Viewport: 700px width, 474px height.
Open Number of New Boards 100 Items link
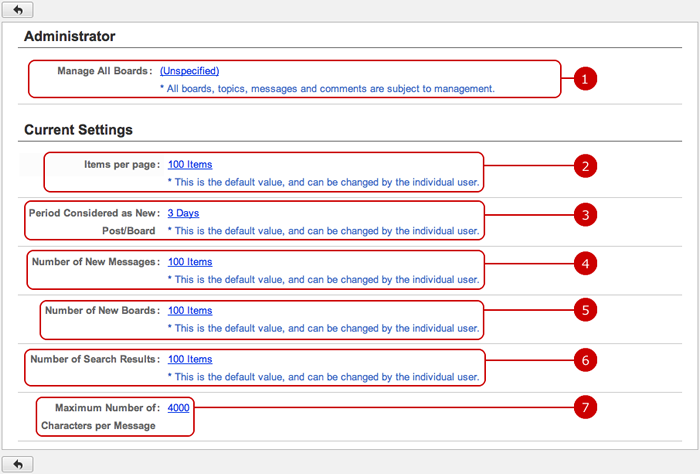[x=190, y=310]
